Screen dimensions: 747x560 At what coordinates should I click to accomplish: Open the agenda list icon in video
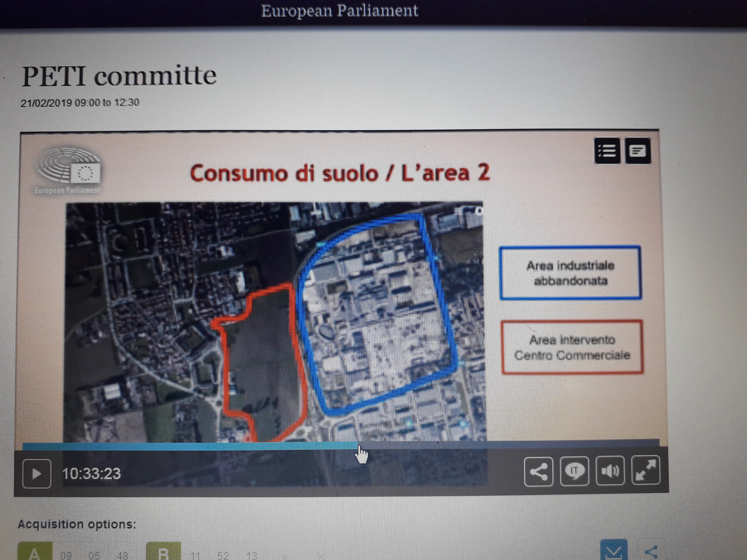[x=607, y=150]
